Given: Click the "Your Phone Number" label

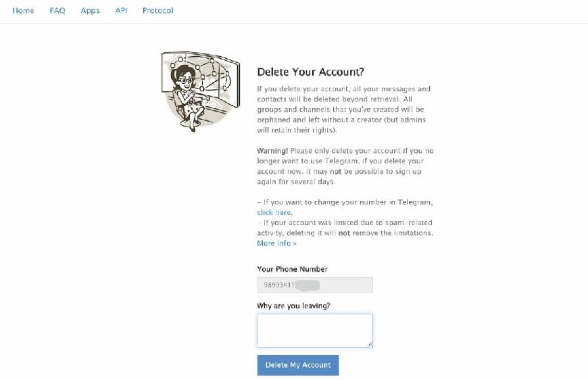Looking at the screenshot, I should [292, 269].
